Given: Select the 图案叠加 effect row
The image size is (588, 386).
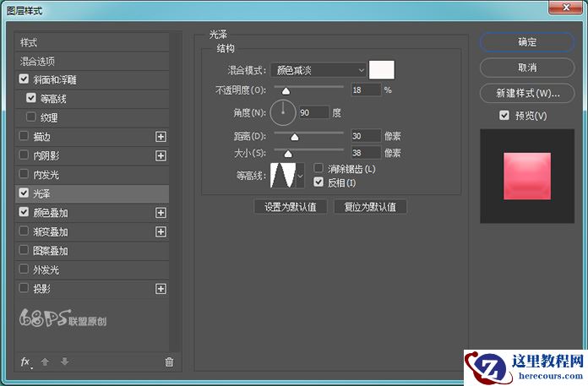Looking at the screenshot, I should tap(92, 251).
